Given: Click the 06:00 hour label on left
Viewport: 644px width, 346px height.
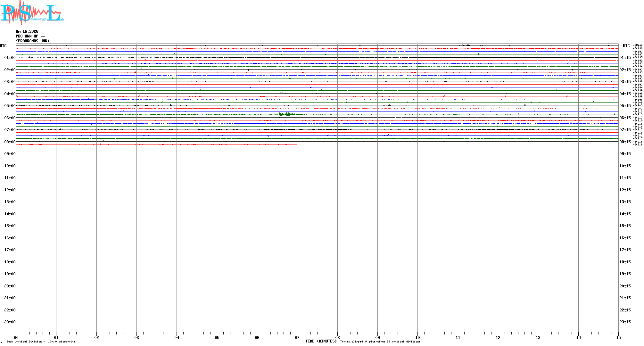Looking at the screenshot, I should tap(10, 118).
